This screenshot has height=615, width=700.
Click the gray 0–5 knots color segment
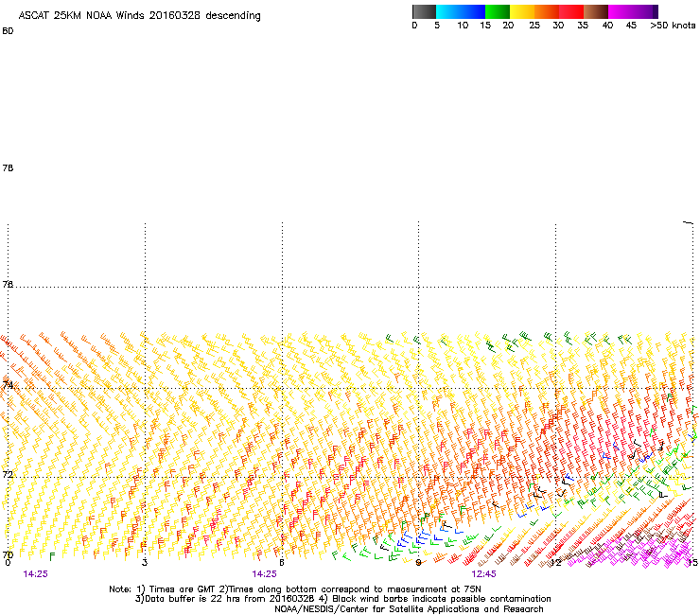pos(424,11)
